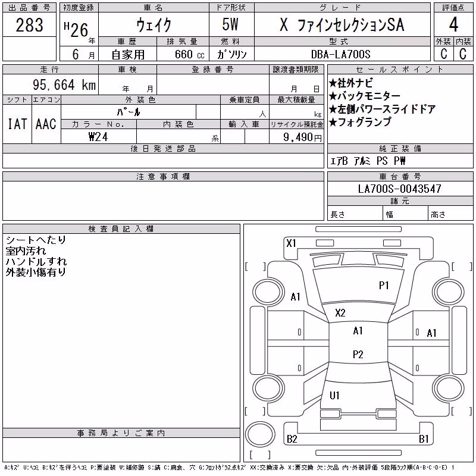476x476 pixels.
Task: Select sales point ★フォグランプ
Action: coord(360,122)
